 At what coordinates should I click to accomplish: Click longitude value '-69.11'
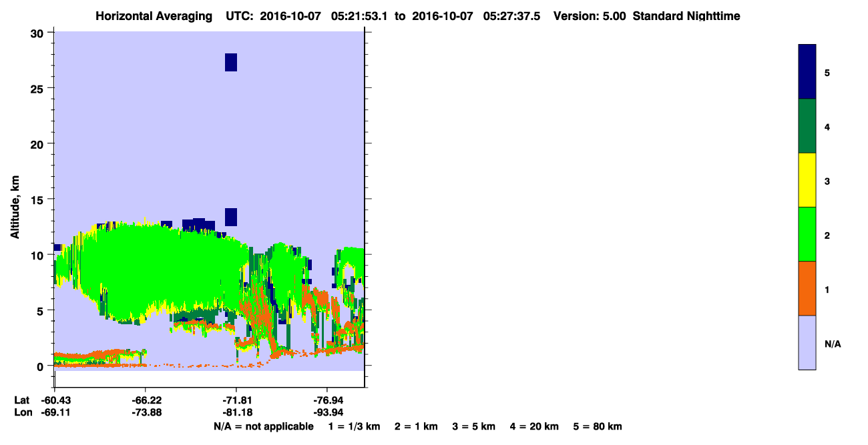point(55,413)
